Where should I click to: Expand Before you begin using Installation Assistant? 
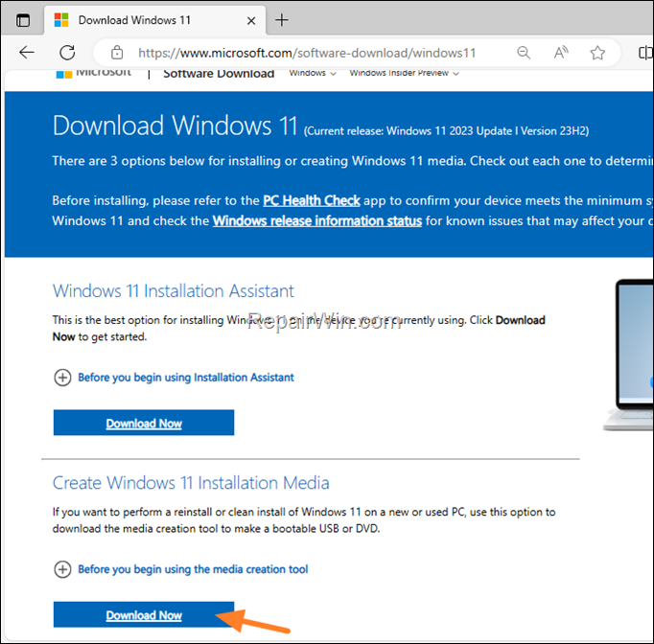tap(174, 378)
